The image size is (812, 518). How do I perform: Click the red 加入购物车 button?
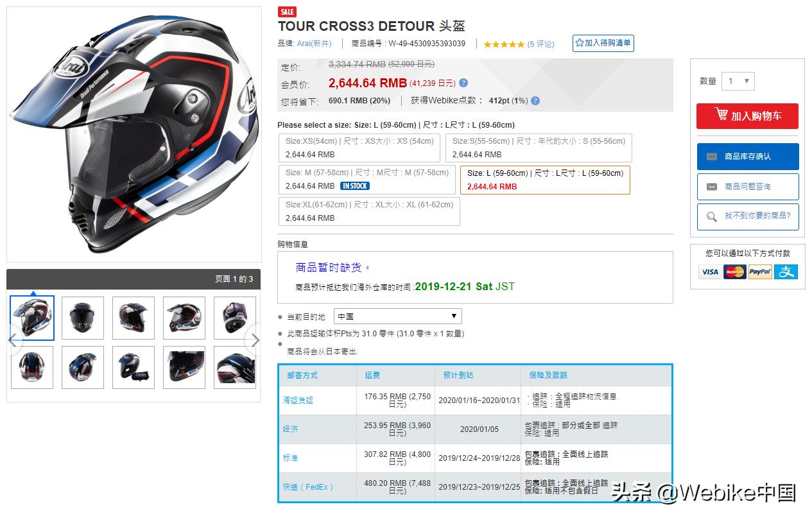747,116
